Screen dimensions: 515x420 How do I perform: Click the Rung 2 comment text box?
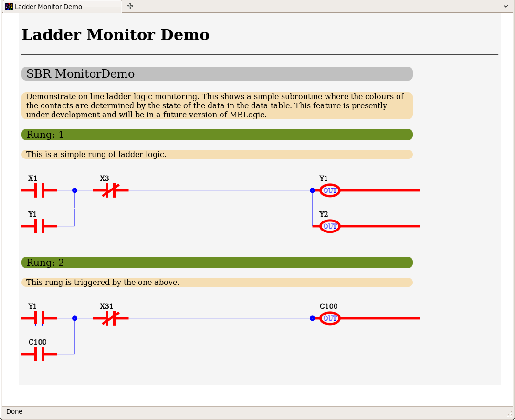(x=217, y=283)
